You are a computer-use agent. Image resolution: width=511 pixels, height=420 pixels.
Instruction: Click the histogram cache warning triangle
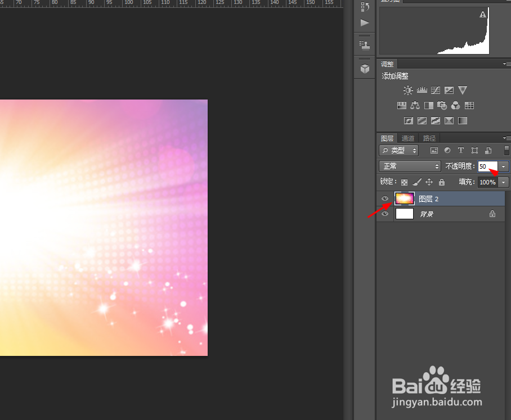(483, 15)
